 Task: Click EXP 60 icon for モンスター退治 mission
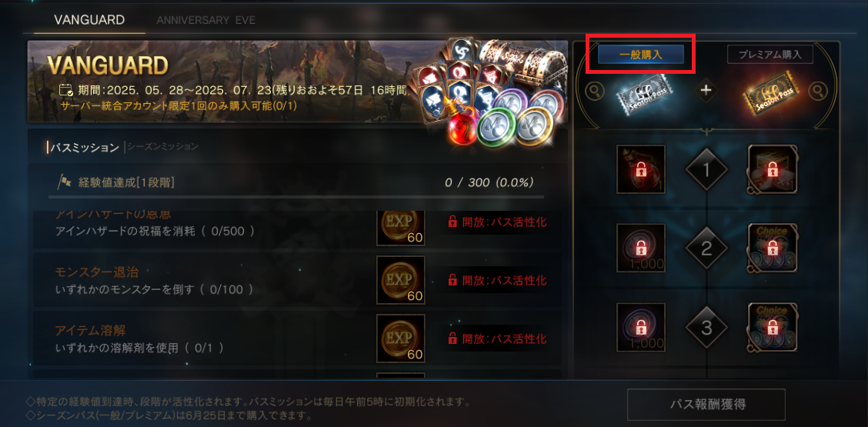[401, 280]
